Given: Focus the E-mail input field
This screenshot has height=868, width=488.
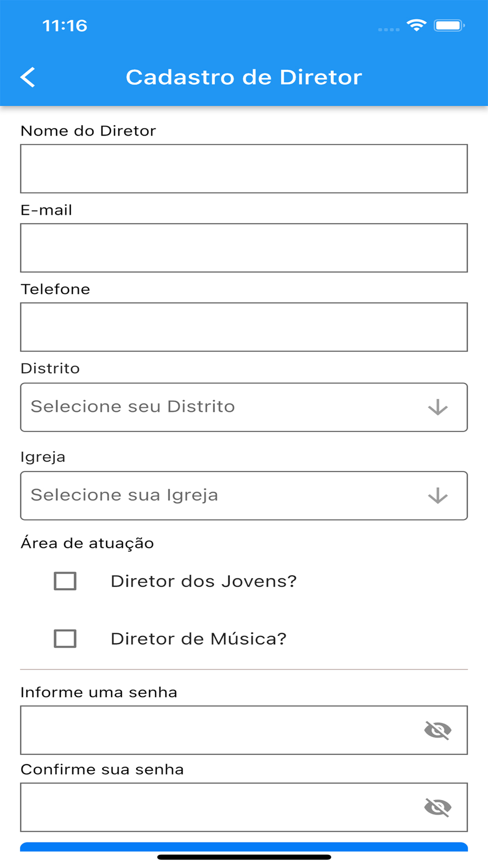Looking at the screenshot, I should (244, 248).
